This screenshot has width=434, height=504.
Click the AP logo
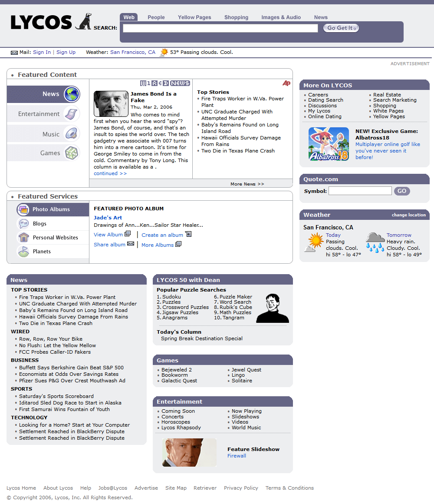(286, 83)
